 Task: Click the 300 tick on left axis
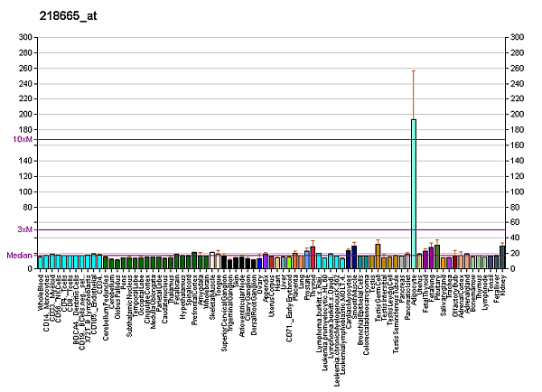point(26,38)
